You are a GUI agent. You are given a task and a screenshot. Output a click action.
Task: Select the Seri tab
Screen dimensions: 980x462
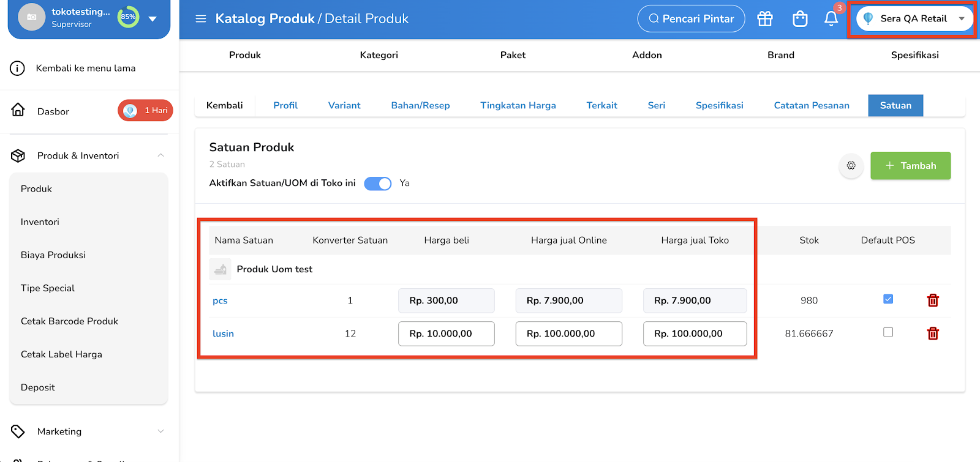(x=657, y=105)
